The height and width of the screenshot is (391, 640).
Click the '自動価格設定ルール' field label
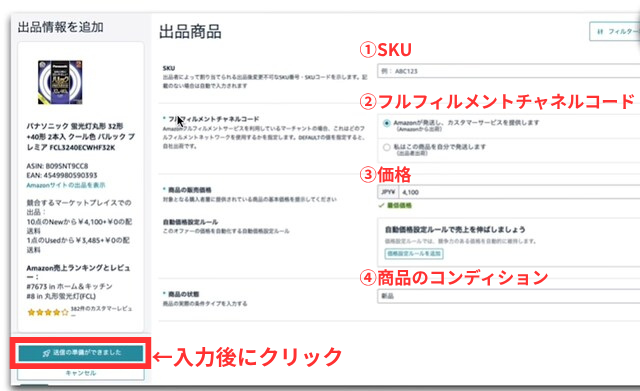(190, 222)
